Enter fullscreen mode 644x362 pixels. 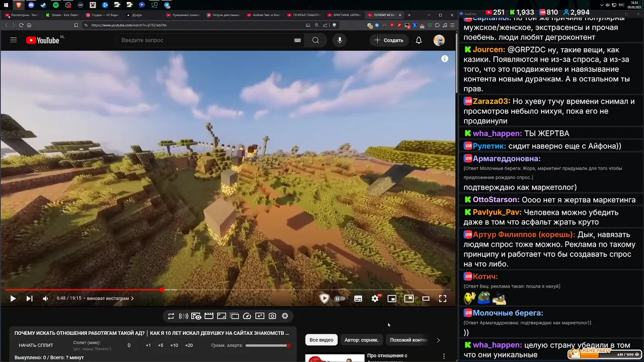point(443,299)
